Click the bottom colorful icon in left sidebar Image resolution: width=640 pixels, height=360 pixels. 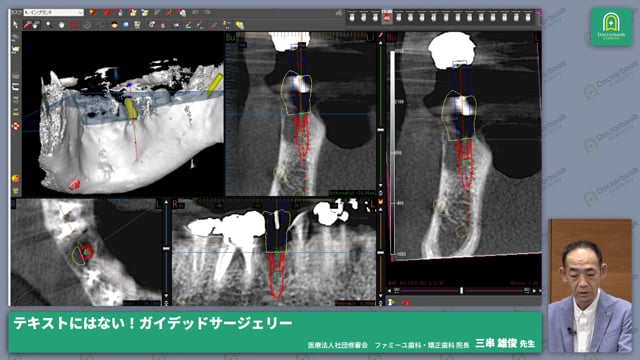pos(16,190)
